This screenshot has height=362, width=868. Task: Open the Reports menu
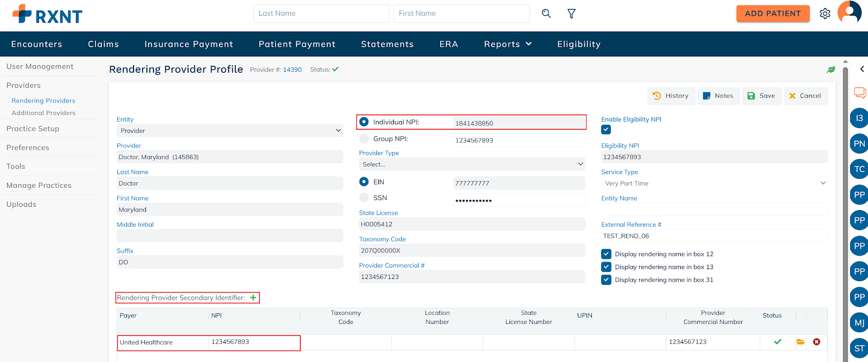(x=508, y=45)
